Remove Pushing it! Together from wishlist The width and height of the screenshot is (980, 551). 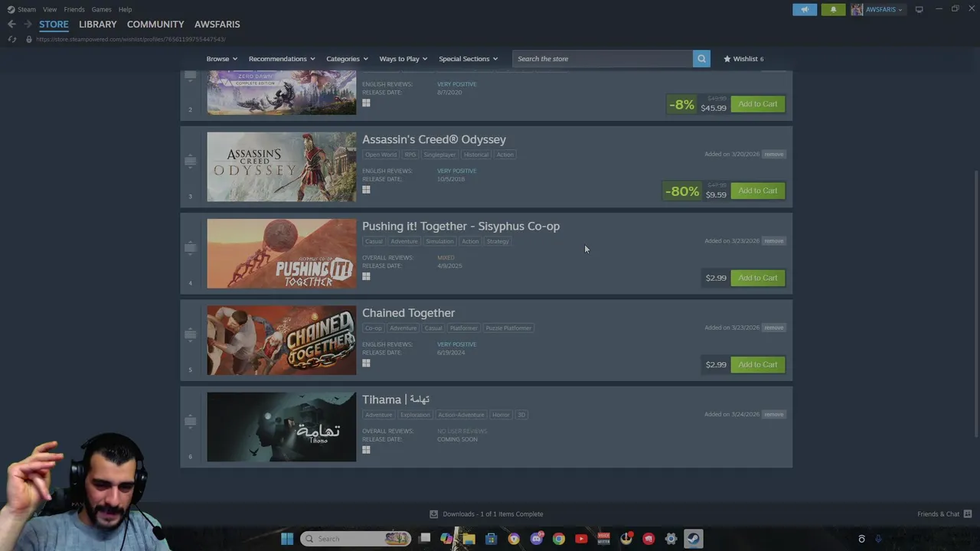773,240
